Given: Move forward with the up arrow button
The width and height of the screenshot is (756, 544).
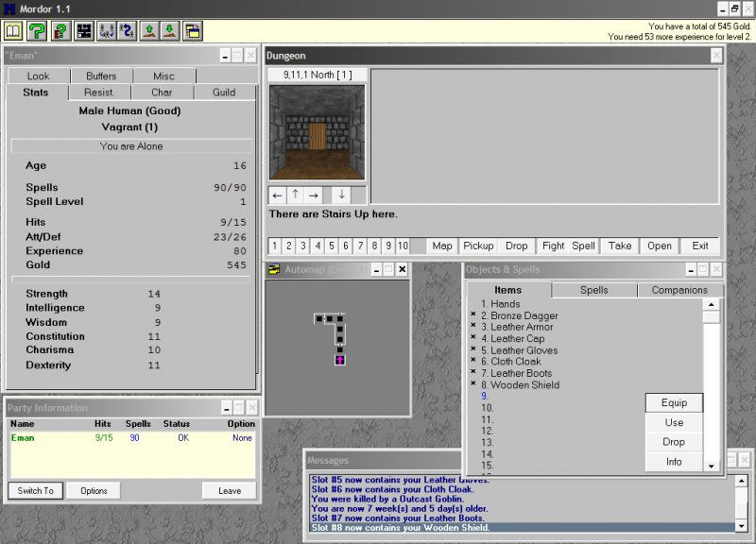Looking at the screenshot, I should tap(295, 195).
